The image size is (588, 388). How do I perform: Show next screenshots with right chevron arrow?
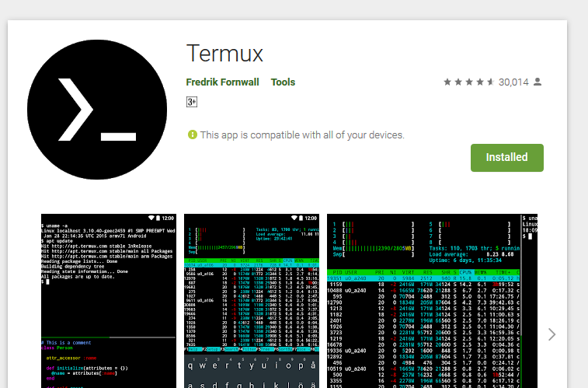tap(551, 334)
